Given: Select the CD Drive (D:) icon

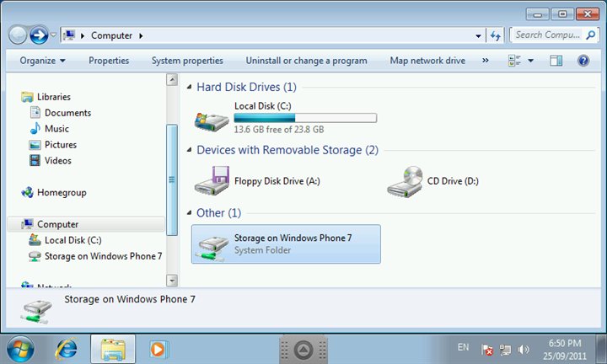Looking at the screenshot, I should pos(405,181).
